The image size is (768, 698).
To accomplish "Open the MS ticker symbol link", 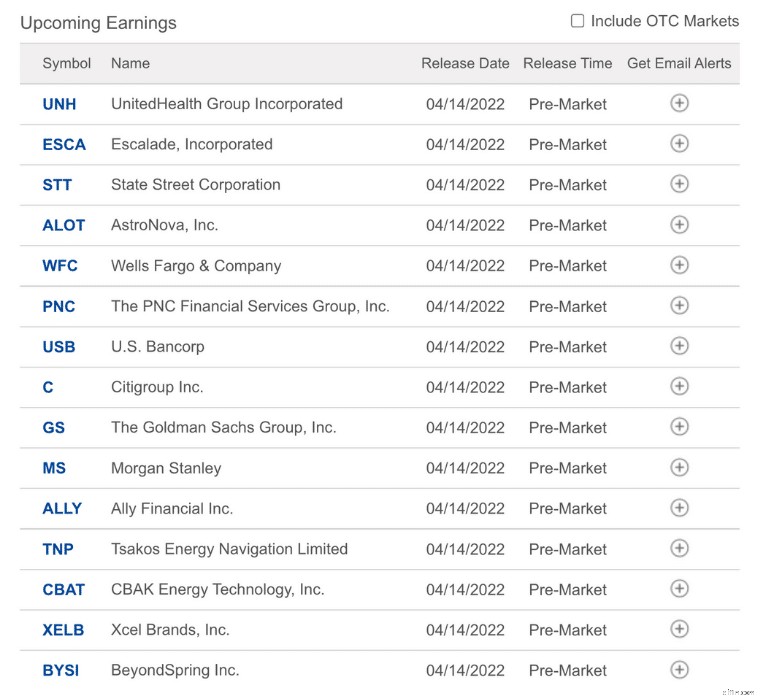I will pyautogui.click(x=54, y=468).
